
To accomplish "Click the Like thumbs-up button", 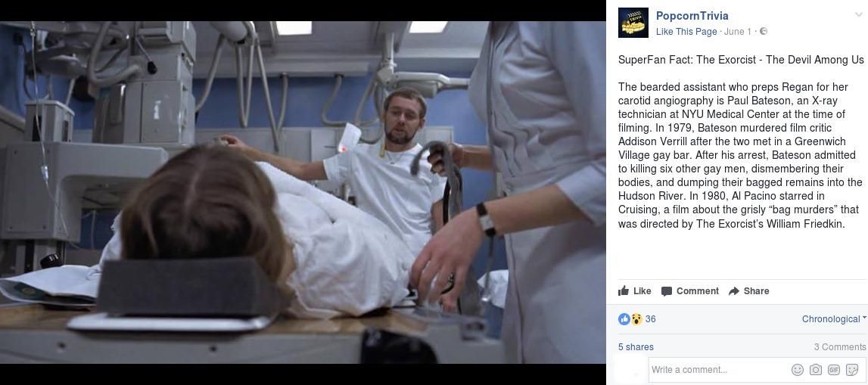I will click(x=634, y=291).
